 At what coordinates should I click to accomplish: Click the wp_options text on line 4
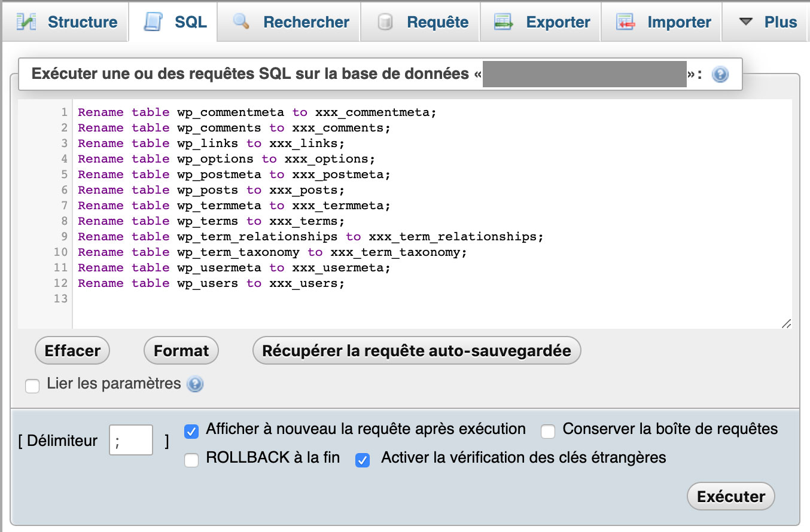click(215, 159)
